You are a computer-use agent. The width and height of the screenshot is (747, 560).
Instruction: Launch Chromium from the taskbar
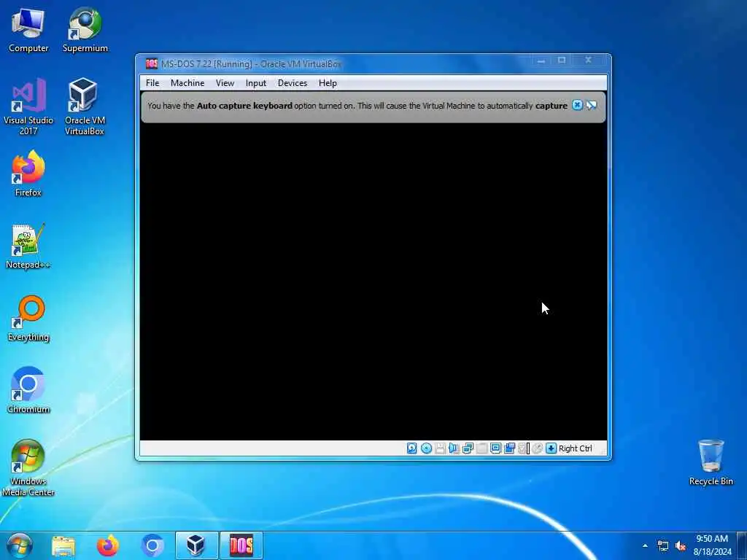(x=152, y=545)
